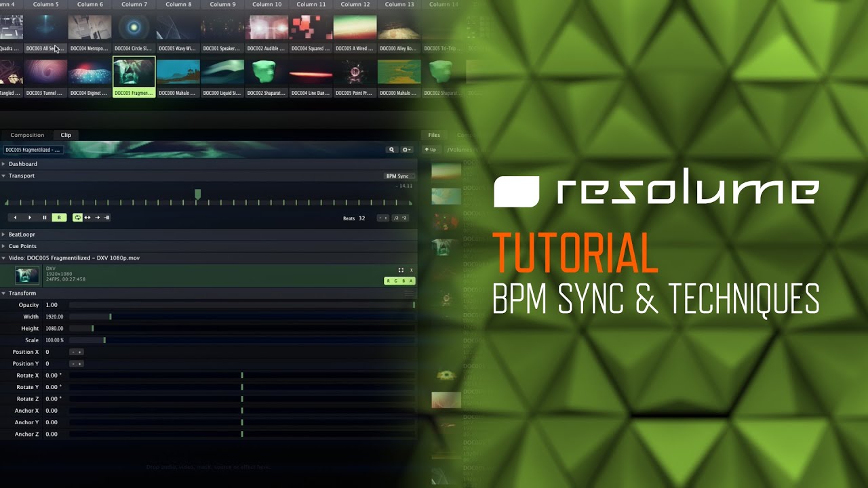Double the beats with *2 button
This screenshot has height=488, width=868.
(404, 218)
